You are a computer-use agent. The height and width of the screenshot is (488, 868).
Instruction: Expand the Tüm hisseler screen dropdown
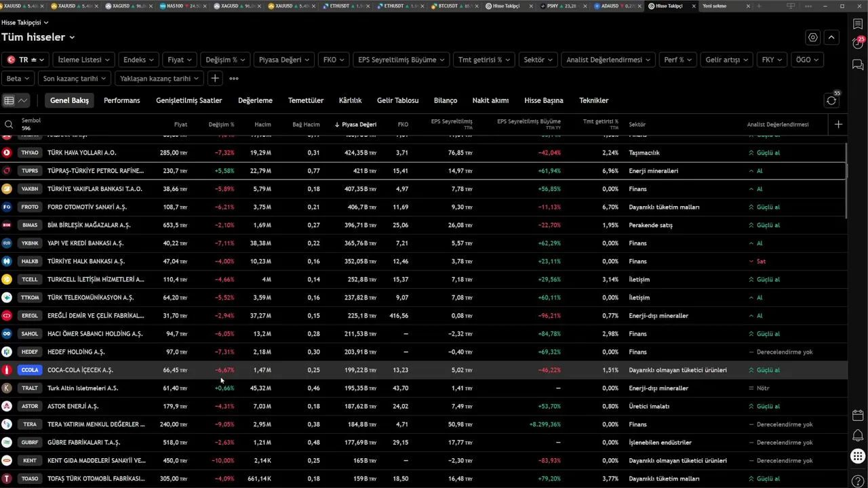(38, 37)
